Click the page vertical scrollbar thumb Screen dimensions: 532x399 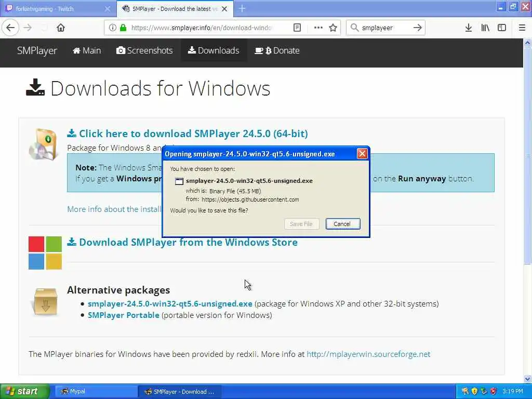(x=527, y=155)
